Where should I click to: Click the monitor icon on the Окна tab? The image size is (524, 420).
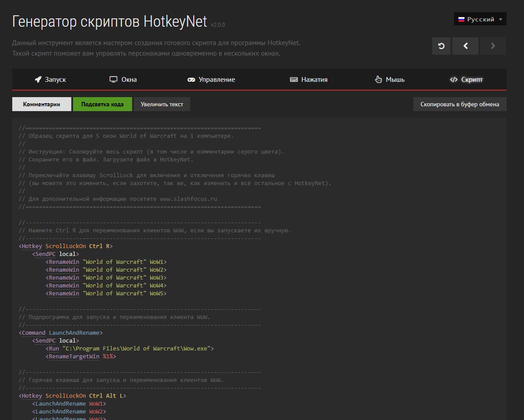(x=113, y=79)
